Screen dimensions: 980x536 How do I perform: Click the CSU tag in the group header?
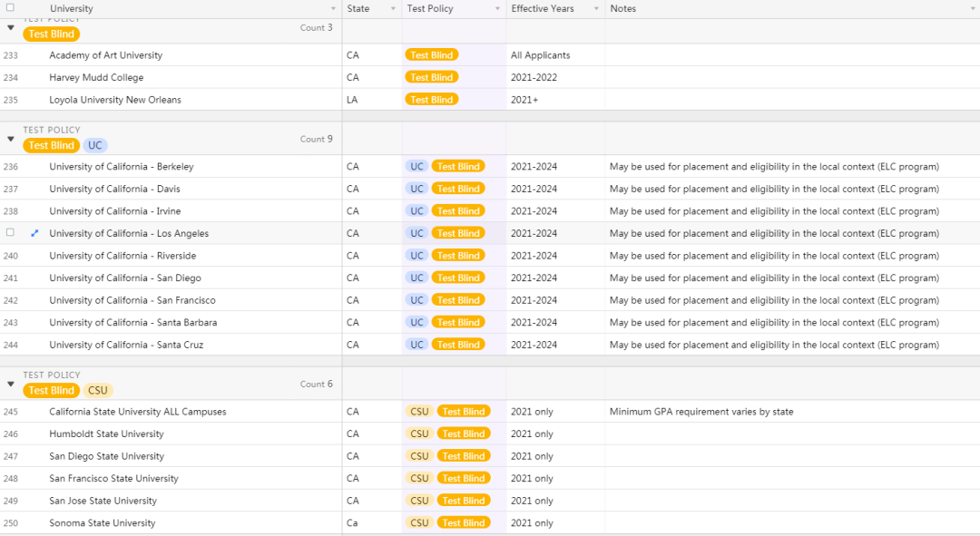coord(98,391)
